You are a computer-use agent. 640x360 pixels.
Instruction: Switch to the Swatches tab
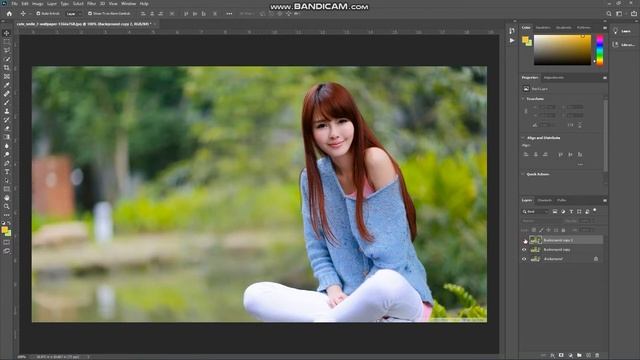point(542,28)
